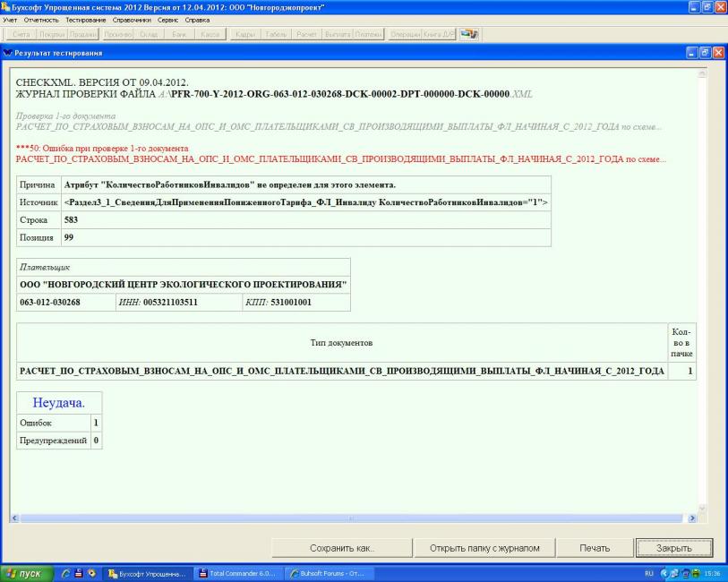The height and width of the screenshot is (582, 728).
Task: Click the horizontal scrollbar of the report
Action: (x=349, y=518)
